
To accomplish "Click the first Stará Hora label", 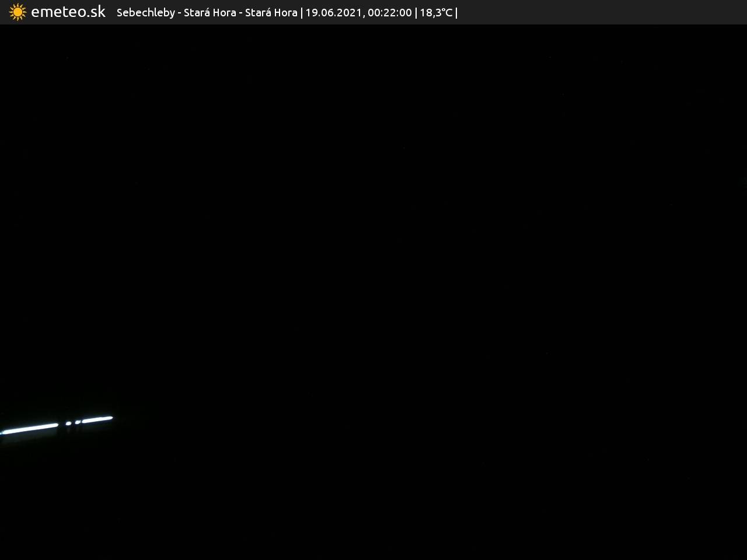I will click(x=210, y=13).
